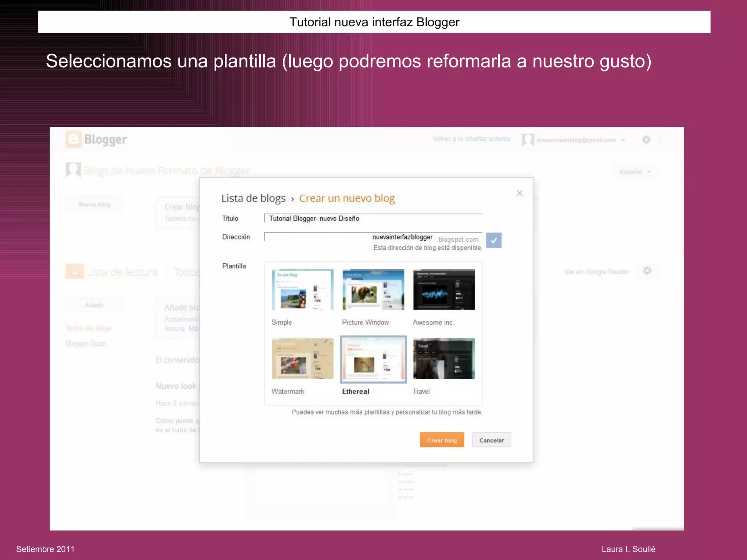
Task: Select the Picture Window template thumbnail
Action: [373, 289]
